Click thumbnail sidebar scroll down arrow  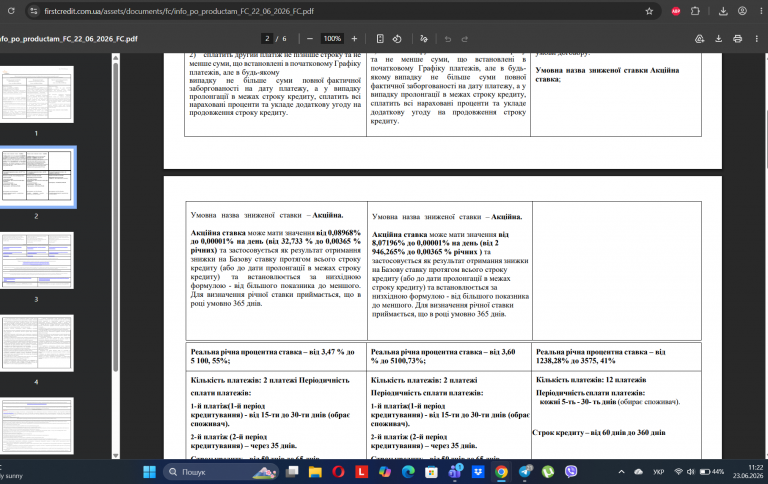(116, 455)
